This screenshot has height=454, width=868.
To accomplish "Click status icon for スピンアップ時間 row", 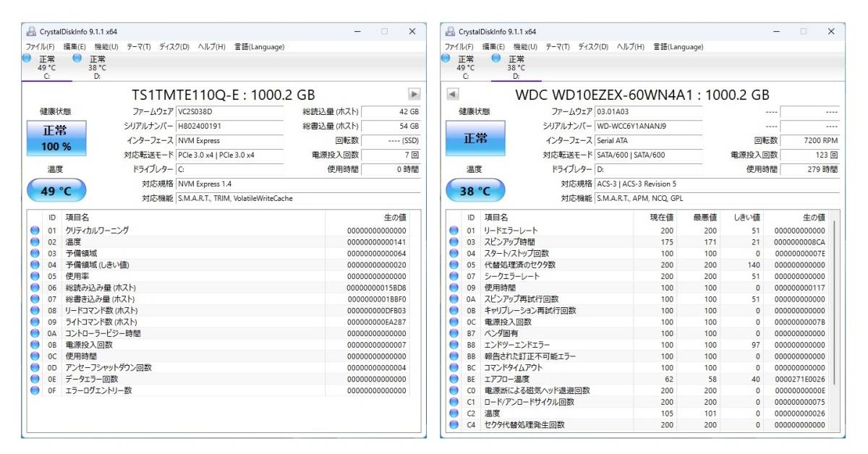I will click(454, 241).
